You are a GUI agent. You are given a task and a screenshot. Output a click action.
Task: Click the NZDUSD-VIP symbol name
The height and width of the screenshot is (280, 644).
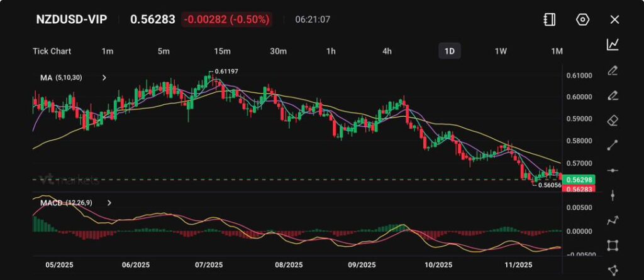tap(70, 19)
